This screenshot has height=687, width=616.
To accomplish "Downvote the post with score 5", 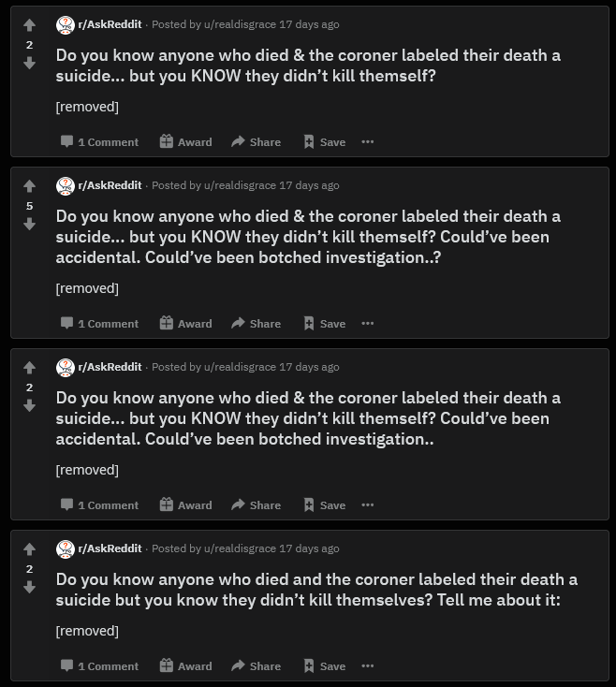I will 29,225.
